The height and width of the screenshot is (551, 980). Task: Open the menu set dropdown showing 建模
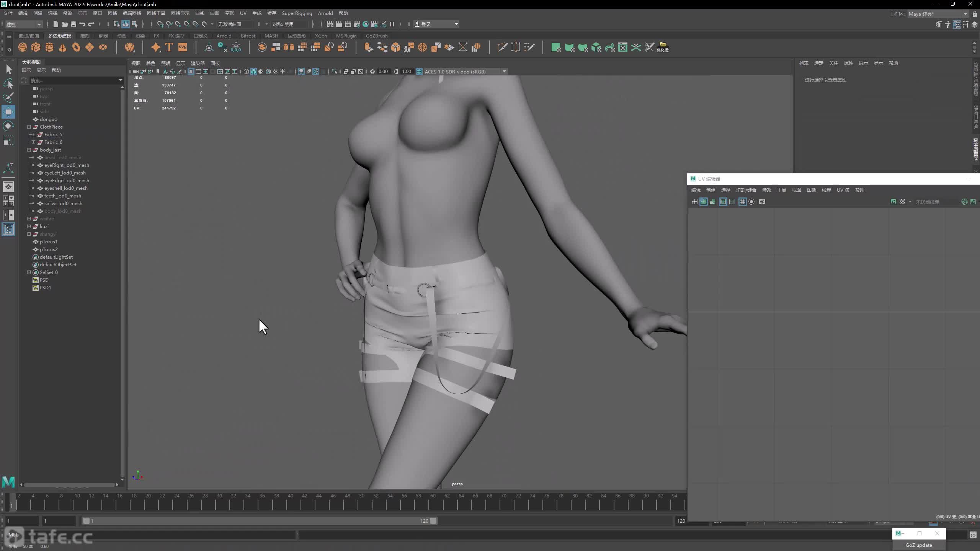24,24
